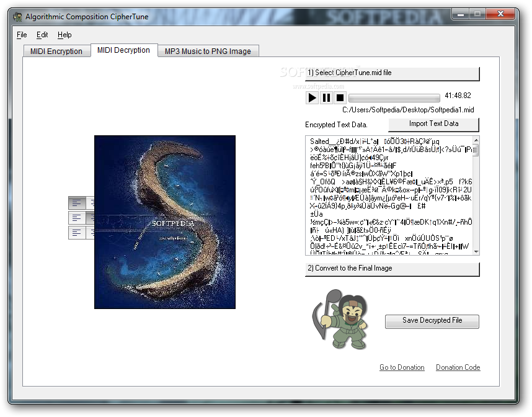
Task: Click the decrypted Softpedia image preview
Action: (x=165, y=222)
